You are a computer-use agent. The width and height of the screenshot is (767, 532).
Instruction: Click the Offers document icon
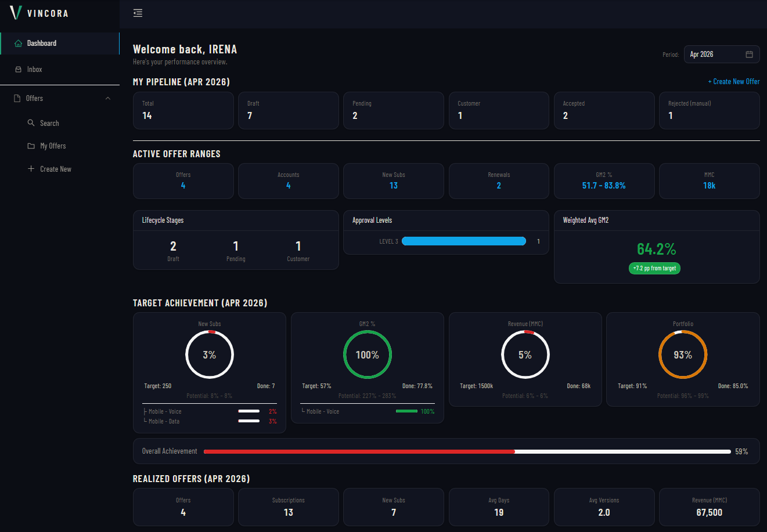17,99
